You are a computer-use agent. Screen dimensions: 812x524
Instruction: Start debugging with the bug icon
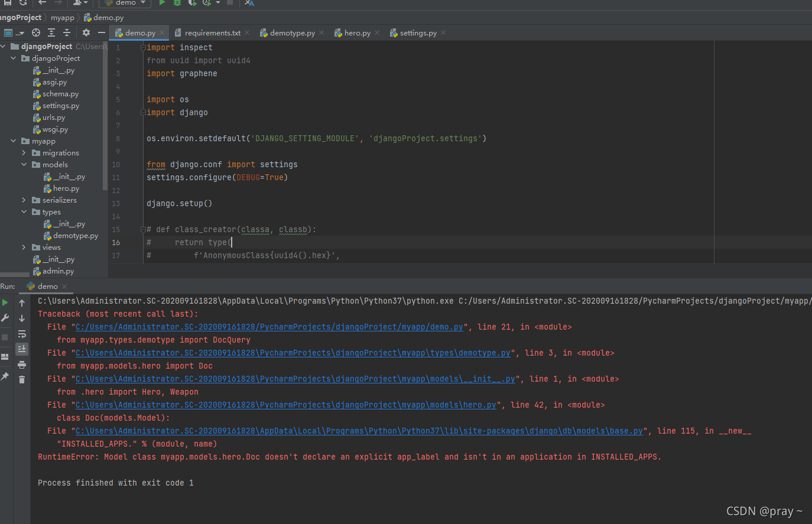[x=177, y=4]
